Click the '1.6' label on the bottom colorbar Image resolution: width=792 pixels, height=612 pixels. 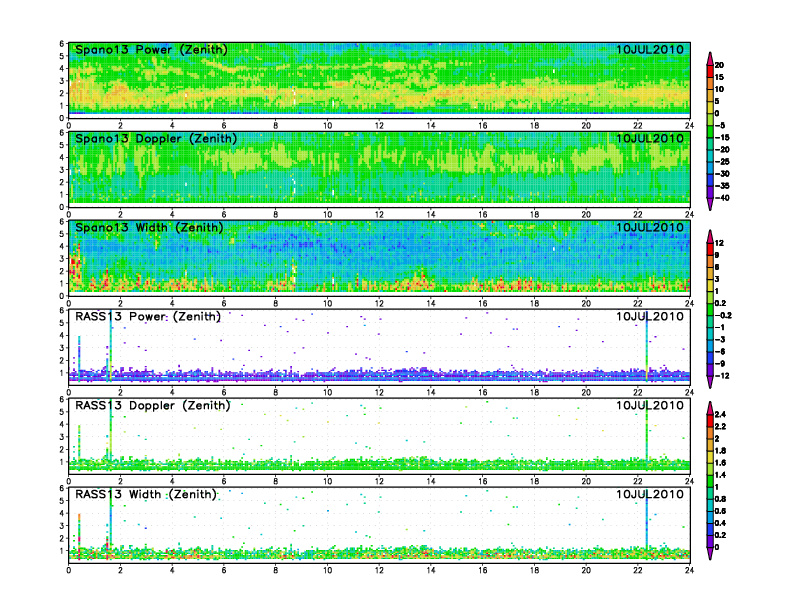click(x=720, y=463)
